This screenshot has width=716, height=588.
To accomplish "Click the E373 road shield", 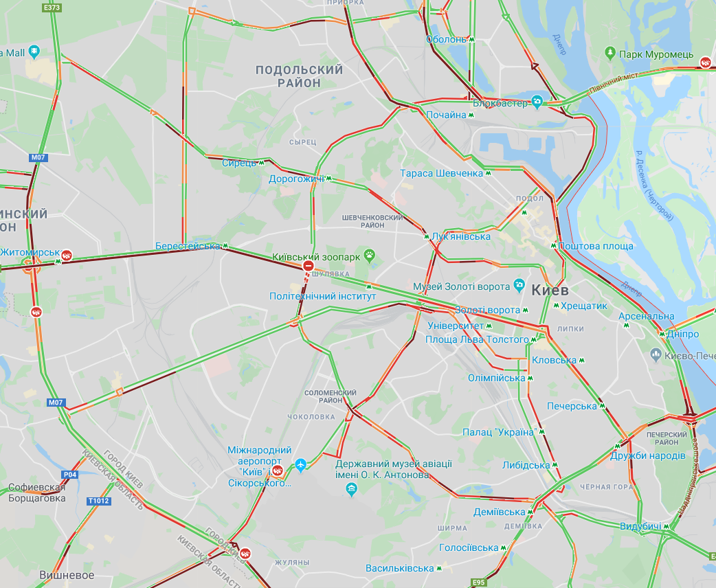I will click(52, 8).
